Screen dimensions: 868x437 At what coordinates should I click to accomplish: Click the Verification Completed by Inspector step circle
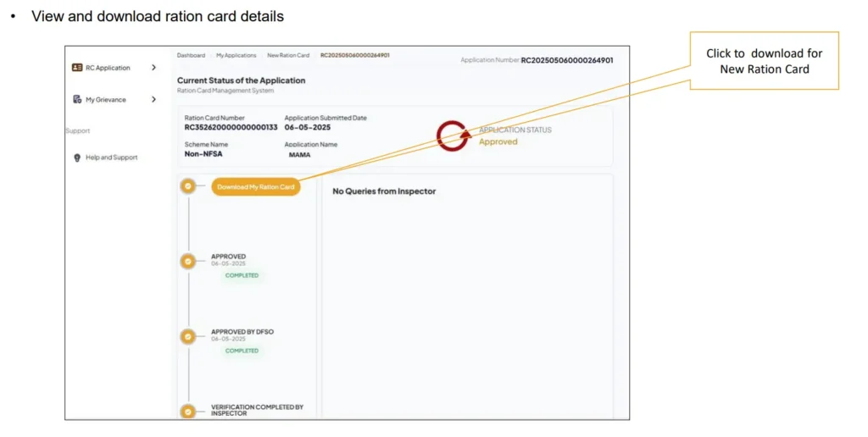188,412
